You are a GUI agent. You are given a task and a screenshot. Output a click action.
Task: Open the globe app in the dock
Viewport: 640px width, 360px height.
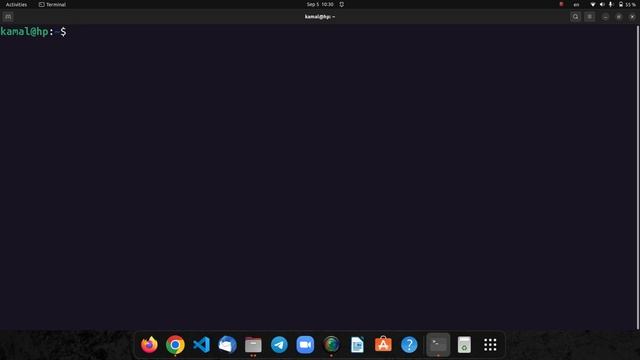(331, 345)
